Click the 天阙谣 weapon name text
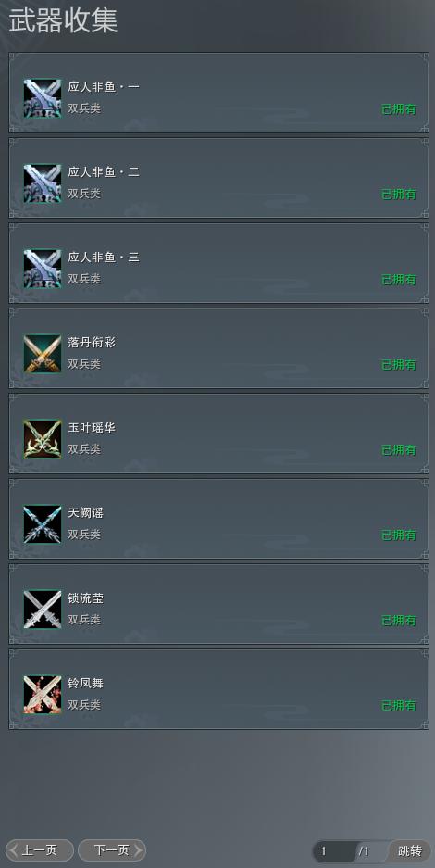Image resolution: width=435 pixels, height=868 pixels. pyautogui.click(x=86, y=513)
